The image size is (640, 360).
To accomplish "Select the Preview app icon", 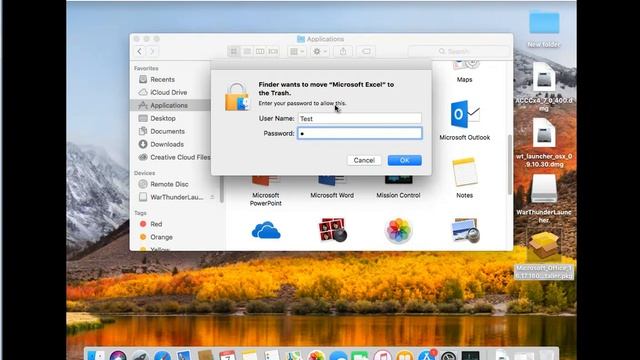I will click(x=465, y=231).
